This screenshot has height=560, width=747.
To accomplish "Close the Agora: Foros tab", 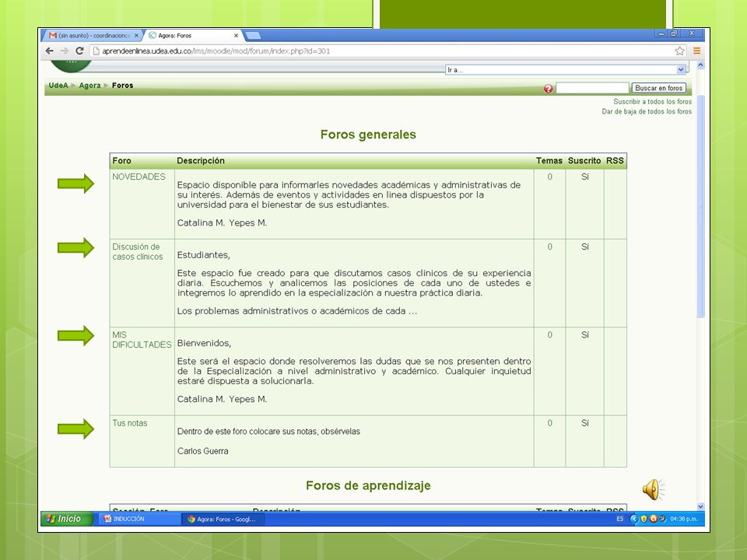I will pyautogui.click(x=236, y=36).
